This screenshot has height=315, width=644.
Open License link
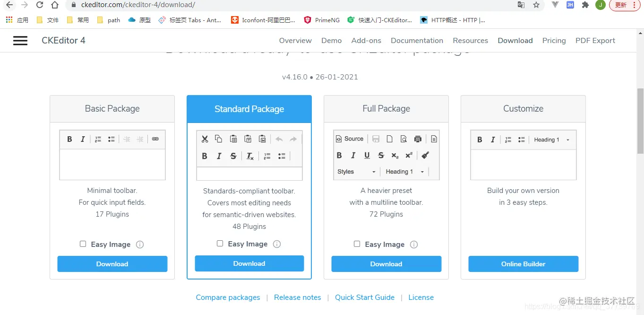[421, 297]
